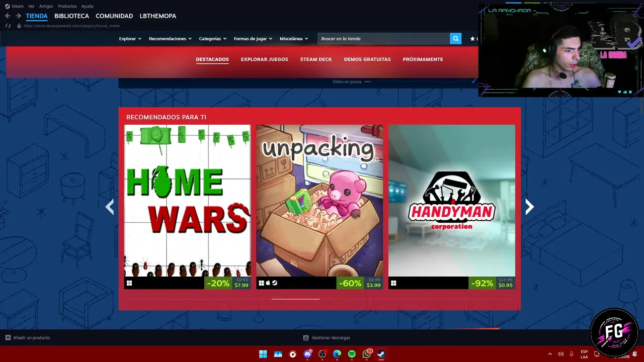The width and height of the screenshot is (644, 362).
Task: Click the store URL address
Action: [71, 26]
